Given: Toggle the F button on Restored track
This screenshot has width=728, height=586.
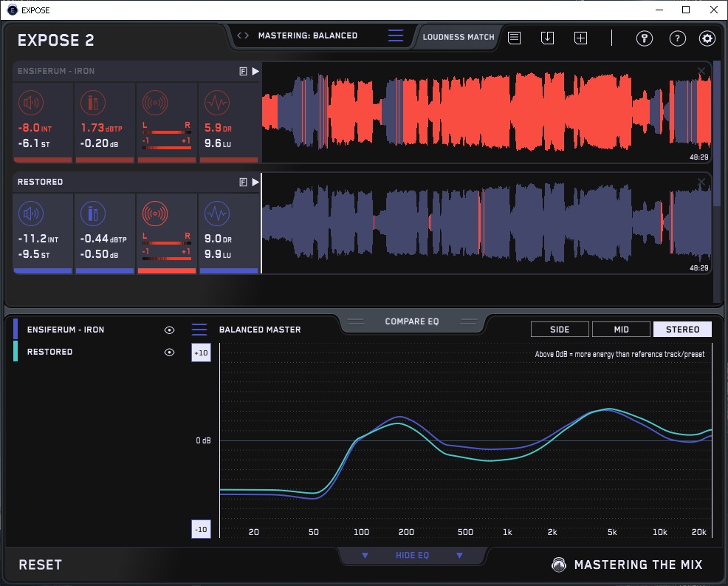Looking at the screenshot, I should [242, 182].
